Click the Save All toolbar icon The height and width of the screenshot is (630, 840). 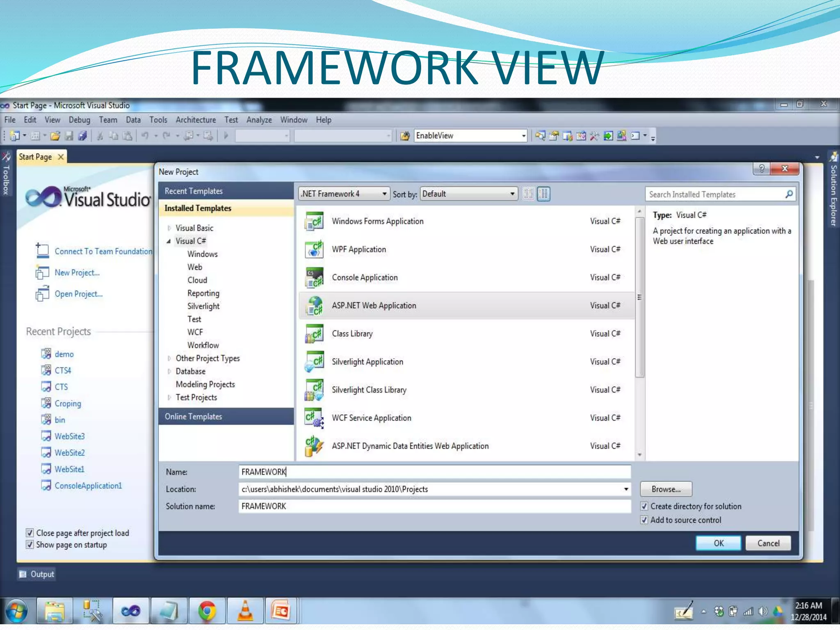click(x=82, y=136)
